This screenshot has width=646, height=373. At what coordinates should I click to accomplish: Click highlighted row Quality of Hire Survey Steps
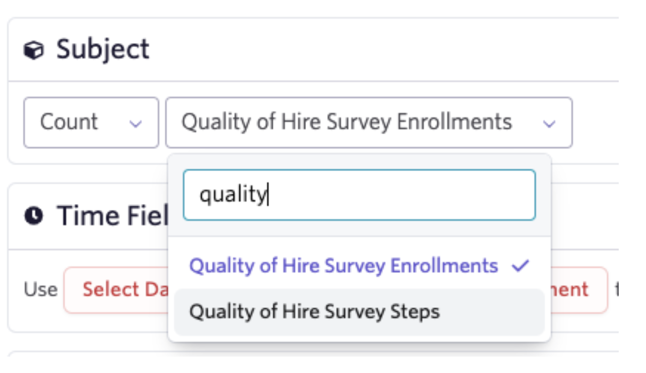coord(359,312)
